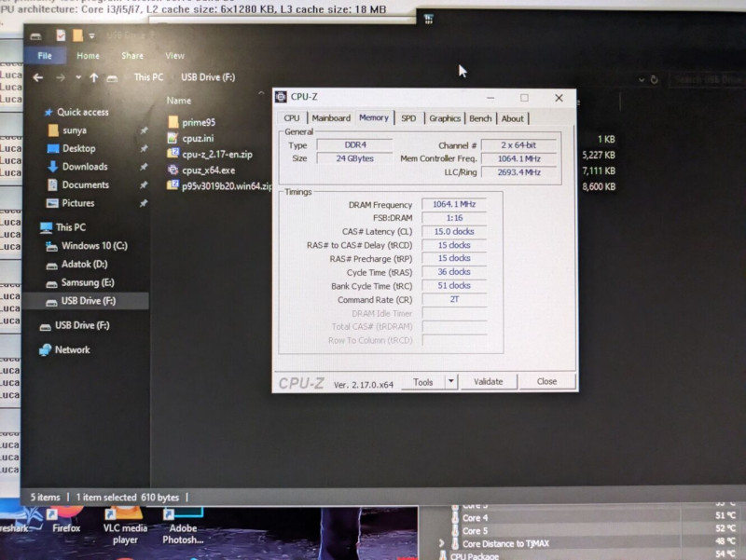This screenshot has width=746, height=560.
Task: Open the Share ribbon tab
Action: point(132,56)
